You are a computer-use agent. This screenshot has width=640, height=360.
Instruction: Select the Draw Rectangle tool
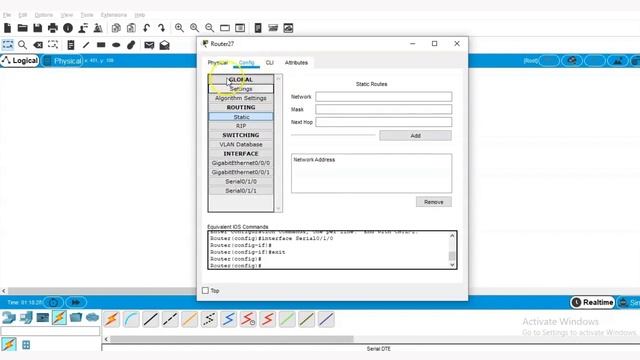pos(101,45)
